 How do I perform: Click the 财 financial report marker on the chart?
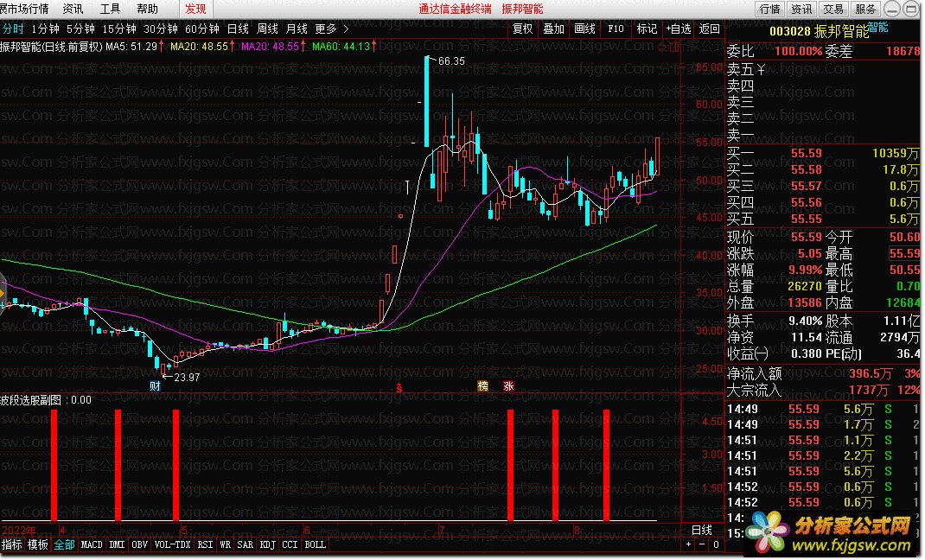click(155, 386)
